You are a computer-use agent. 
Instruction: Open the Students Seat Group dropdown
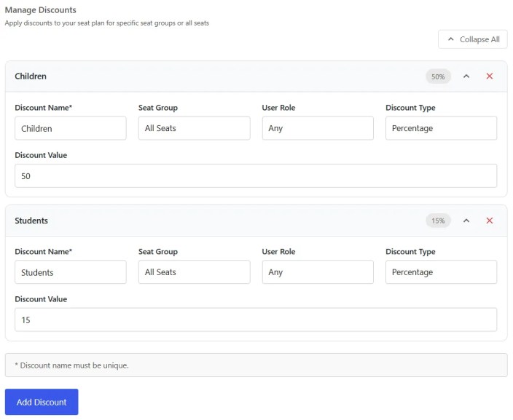(194, 272)
